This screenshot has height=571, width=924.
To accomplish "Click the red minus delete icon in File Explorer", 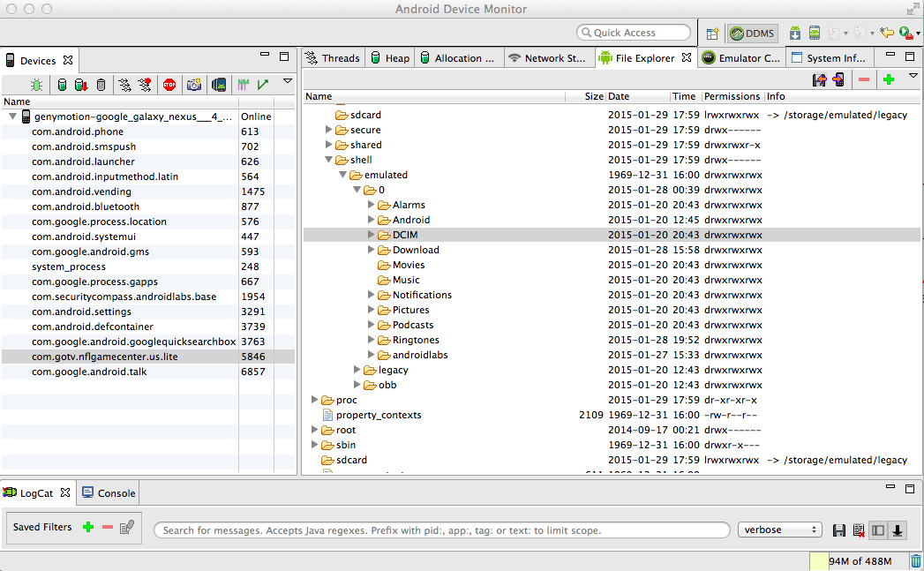I will [863, 79].
